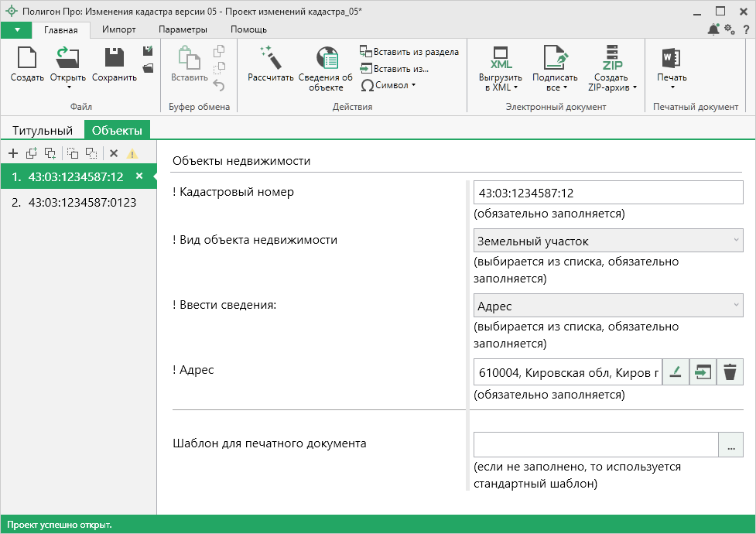This screenshot has height=534, width=756.
Task: Switch to the Импорт ribbon tab
Action: click(x=118, y=29)
